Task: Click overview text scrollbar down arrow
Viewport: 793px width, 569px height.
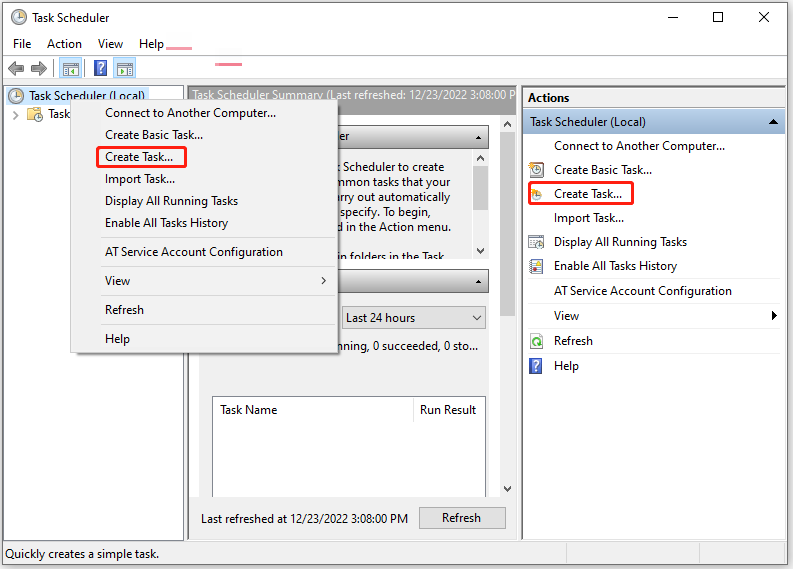Action: 480,250
